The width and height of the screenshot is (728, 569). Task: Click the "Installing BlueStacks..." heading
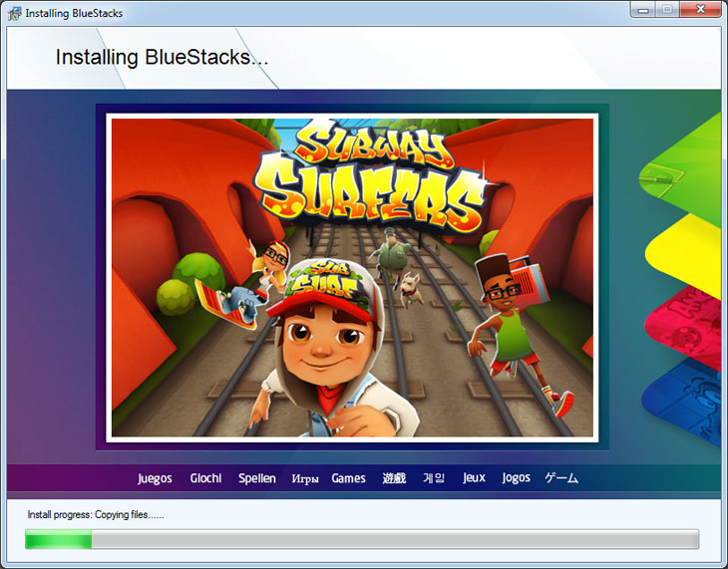pos(162,58)
